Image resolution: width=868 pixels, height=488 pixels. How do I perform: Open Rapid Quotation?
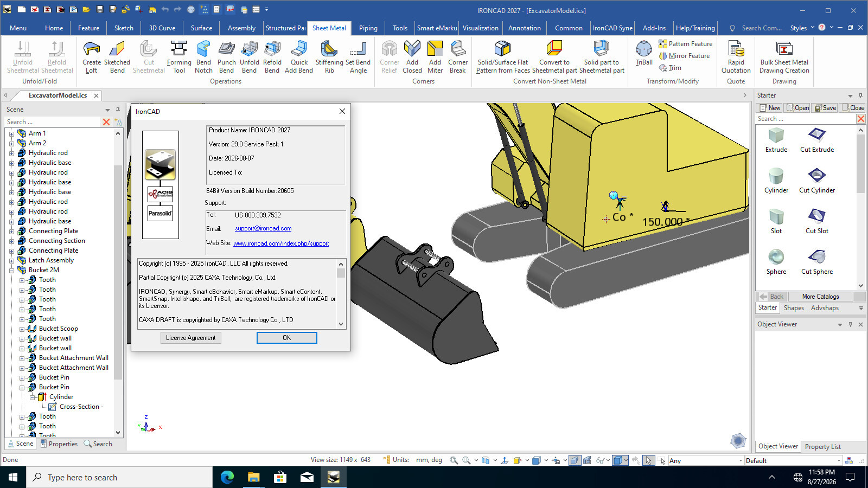[736, 57]
